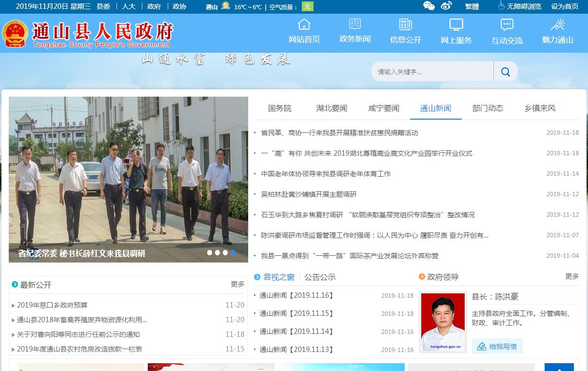Open the 网上服务 monitor icon

pyautogui.click(x=456, y=25)
